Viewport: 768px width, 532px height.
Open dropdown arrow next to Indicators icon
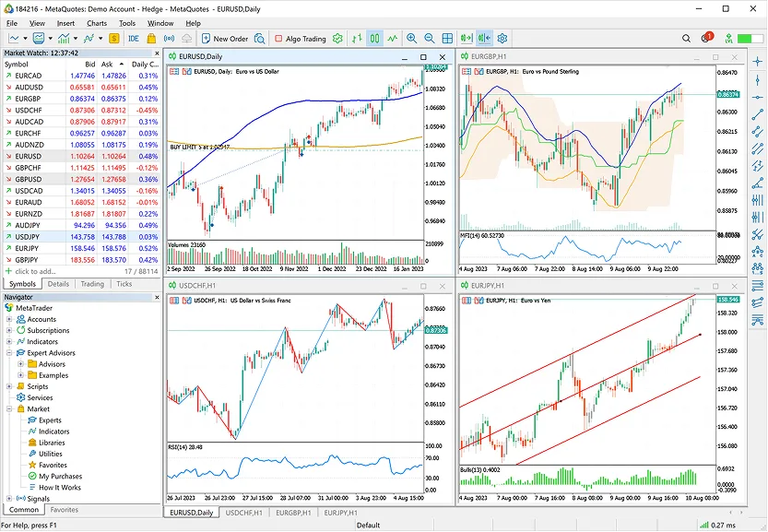[x=75, y=38]
